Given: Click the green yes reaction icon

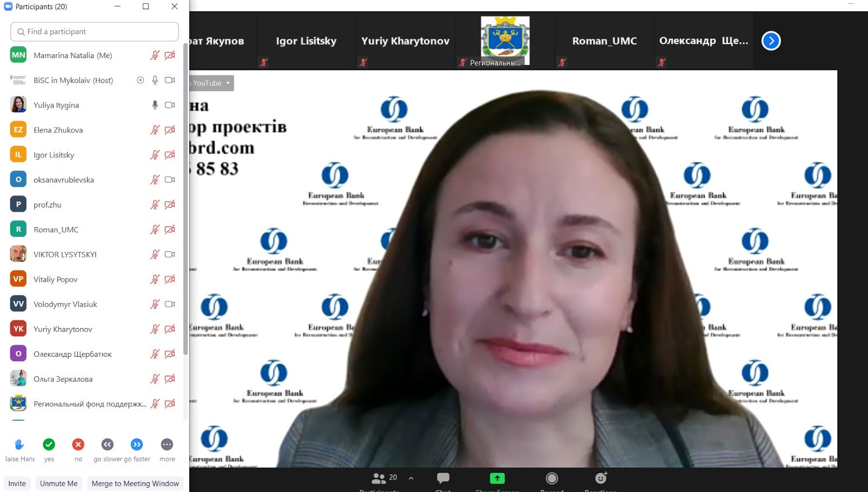Looking at the screenshot, I should [49, 445].
